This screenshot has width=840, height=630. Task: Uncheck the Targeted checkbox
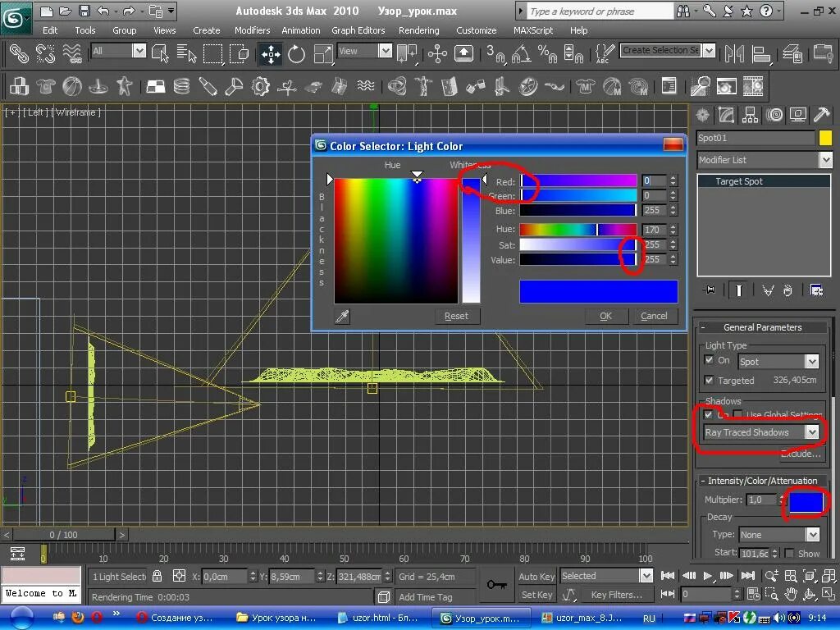point(710,380)
